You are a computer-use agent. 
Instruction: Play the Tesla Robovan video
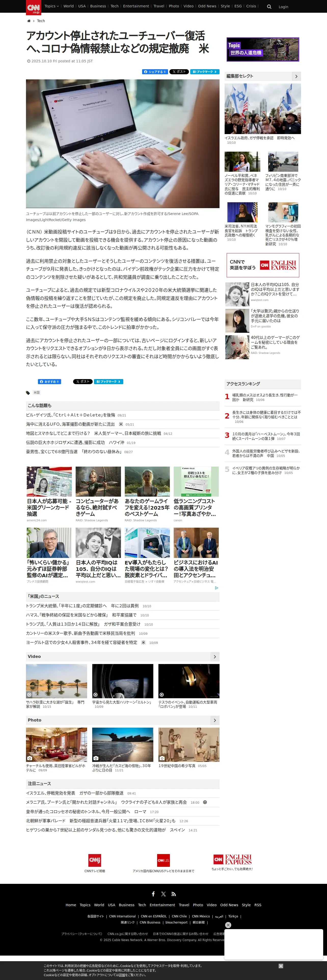click(x=189, y=681)
